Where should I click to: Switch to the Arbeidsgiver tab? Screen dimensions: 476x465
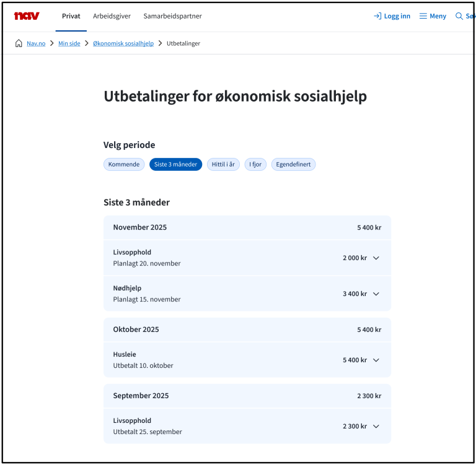(112, 16)
